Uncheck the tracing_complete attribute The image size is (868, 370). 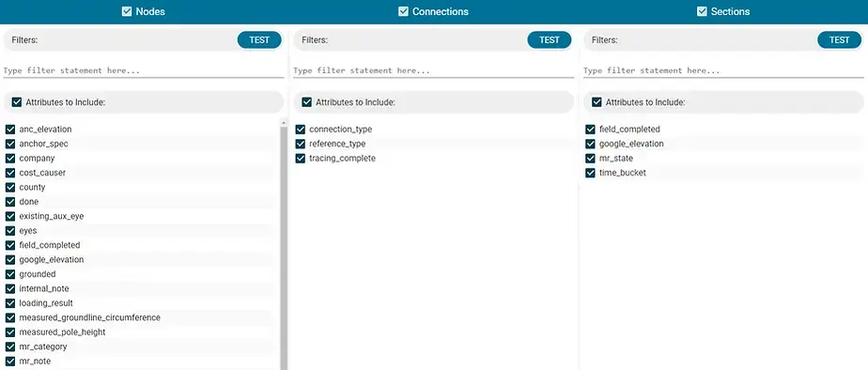[x=300, y=158]
